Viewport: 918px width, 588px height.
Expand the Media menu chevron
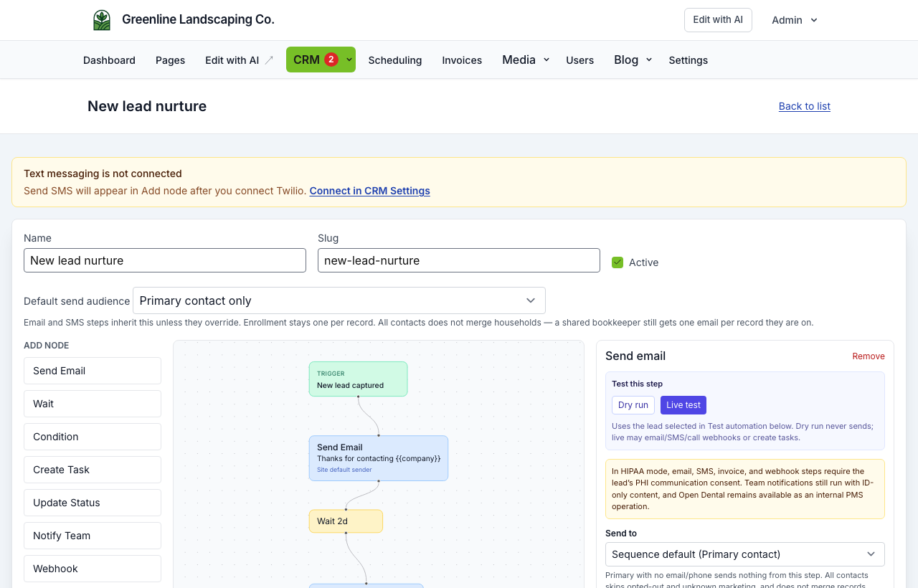[546, 60]
